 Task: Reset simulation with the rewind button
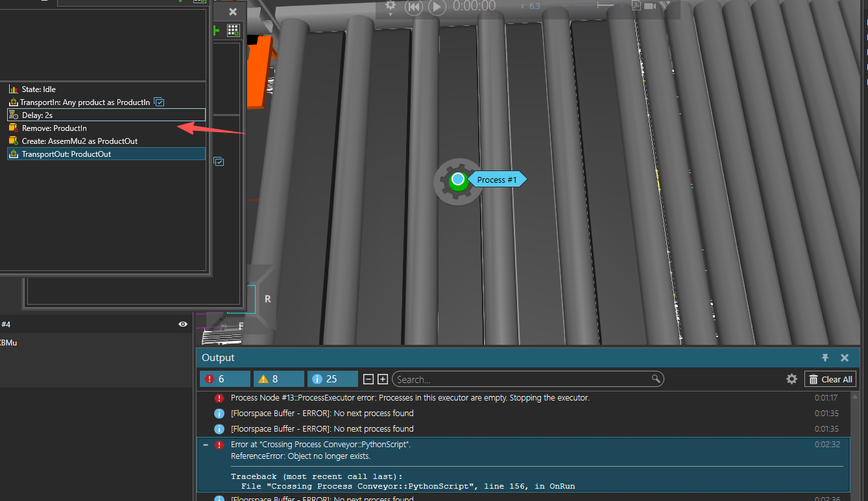click(414, 7)
